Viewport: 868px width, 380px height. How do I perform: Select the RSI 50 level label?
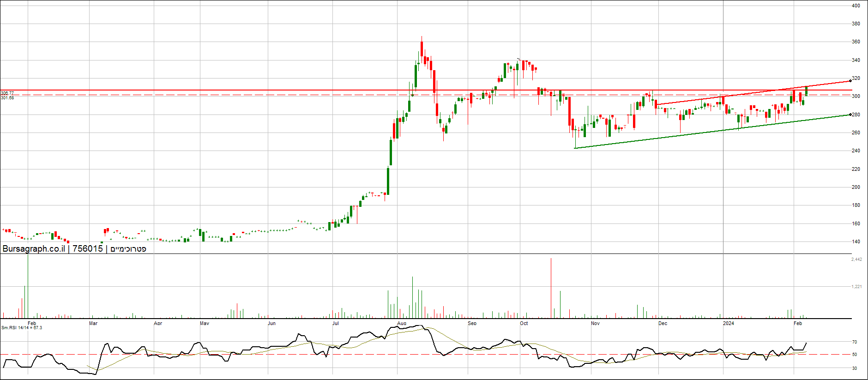pos(855,355)
